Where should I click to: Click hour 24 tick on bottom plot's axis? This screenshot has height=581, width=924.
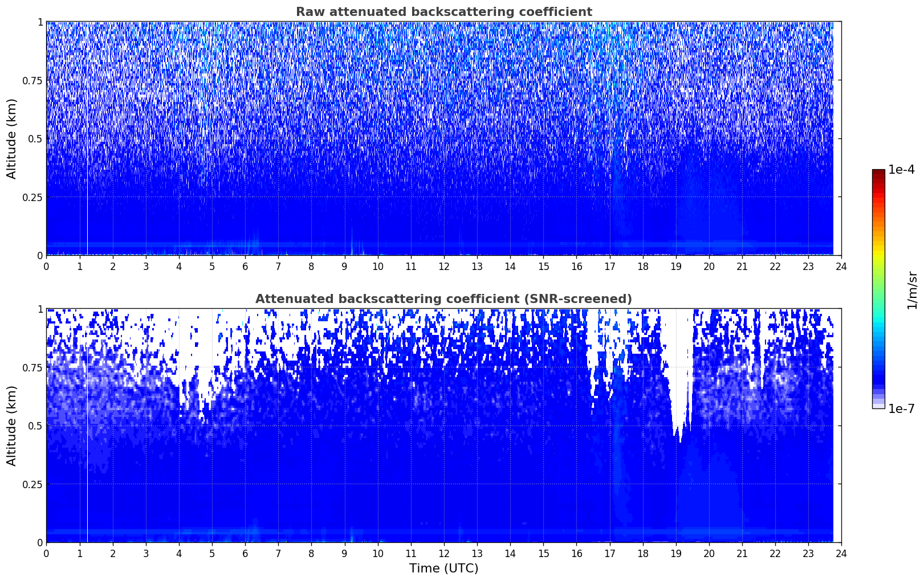[841, 554]
